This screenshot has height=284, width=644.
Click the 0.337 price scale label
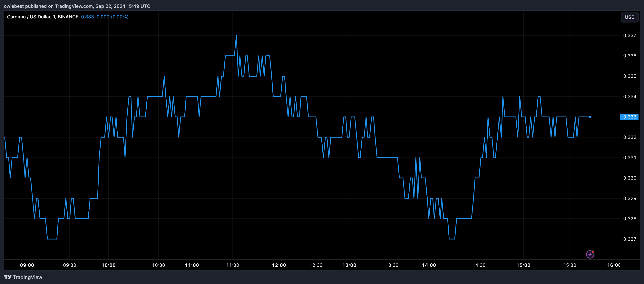tap(629, 35)
